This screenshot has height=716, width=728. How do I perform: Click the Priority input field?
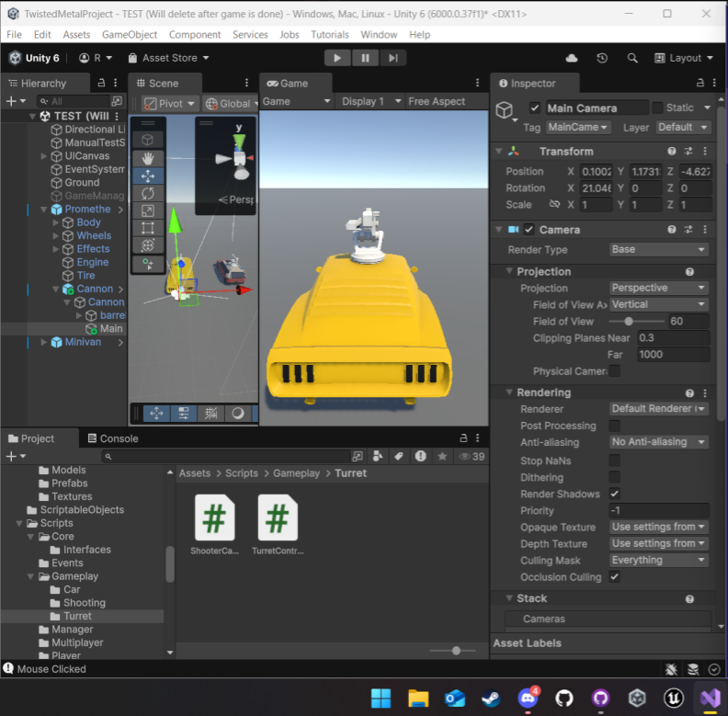pos(659,510)
